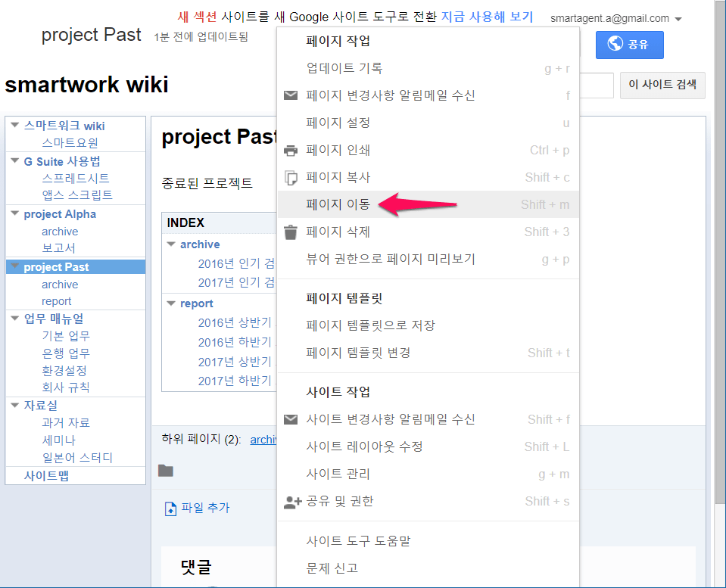Click the add-person icon beside 공유 및 권한
The width and height of the screenshot is (726, 588).
[292, 501]
